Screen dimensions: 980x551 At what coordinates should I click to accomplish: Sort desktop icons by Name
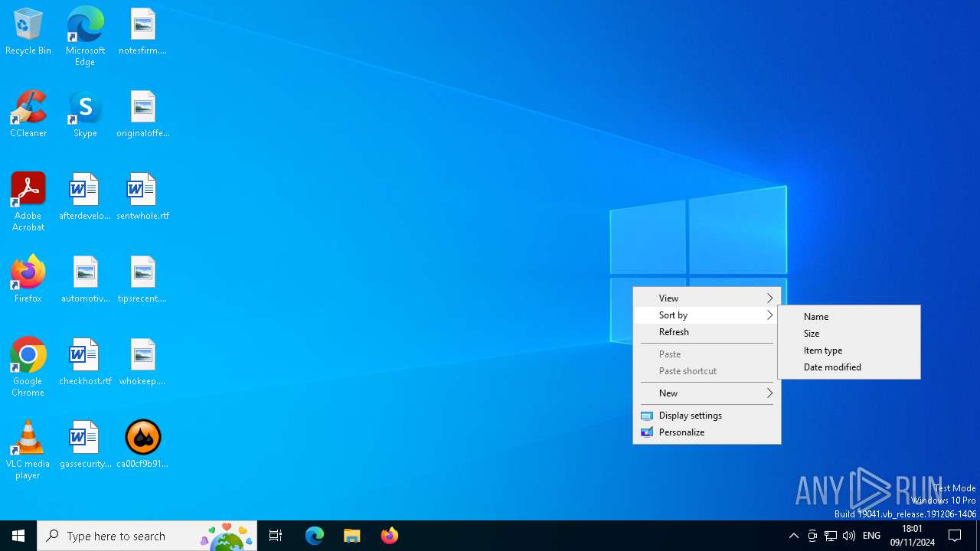[849, 317]
